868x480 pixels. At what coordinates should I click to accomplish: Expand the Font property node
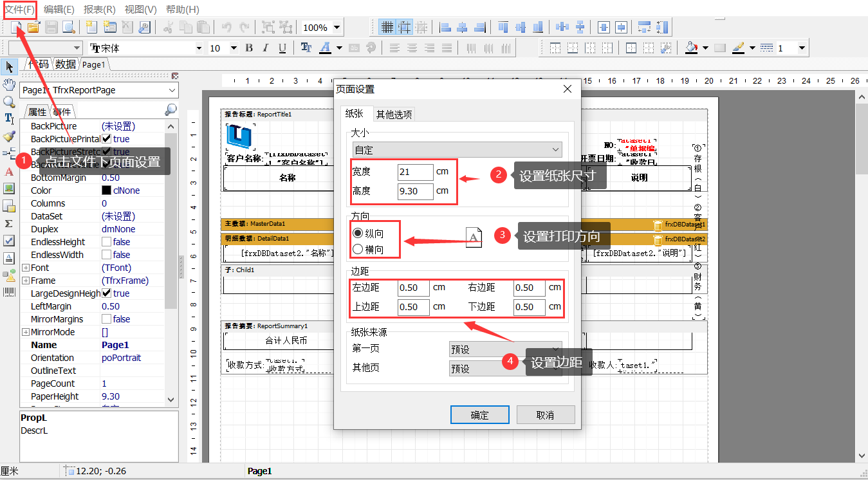(26, 268)
